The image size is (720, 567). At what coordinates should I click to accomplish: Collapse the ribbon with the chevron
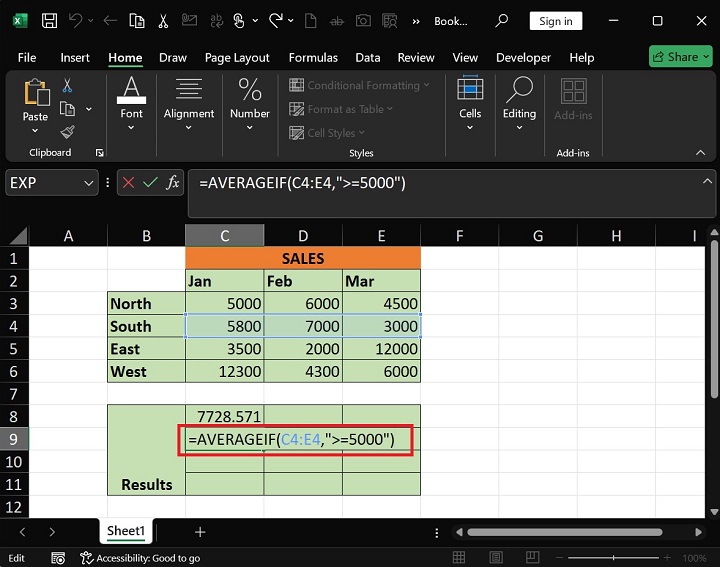[x=701, y=153]
